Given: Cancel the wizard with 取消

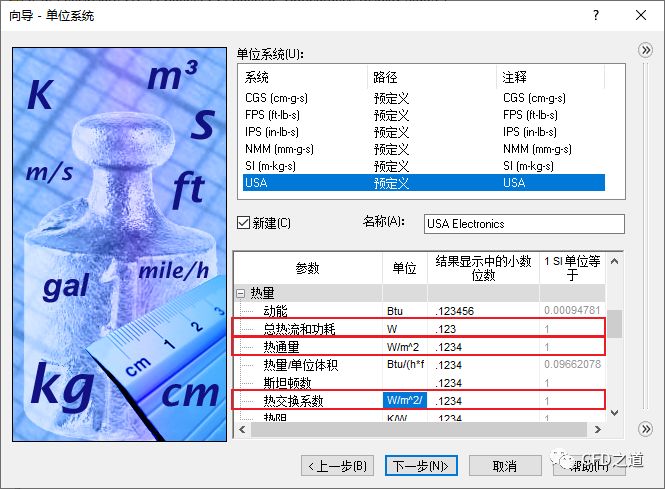Looking at the screenshot, I should pyautogui.click(x=505, y=466).
